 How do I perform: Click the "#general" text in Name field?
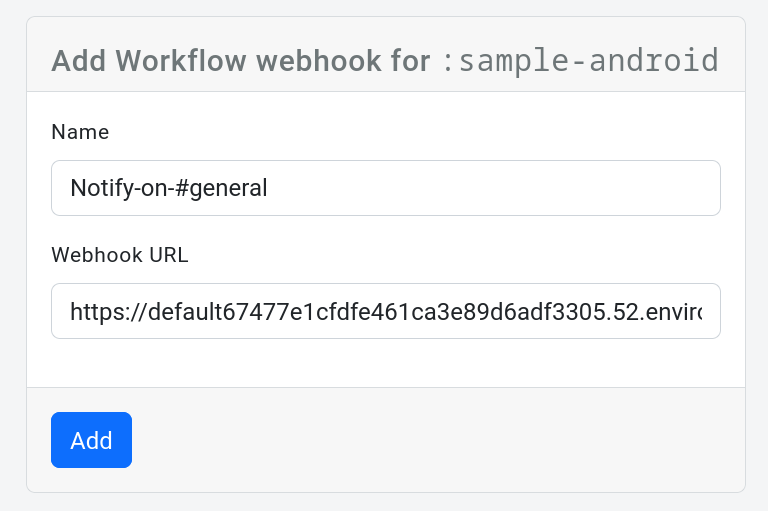point(223,188)
